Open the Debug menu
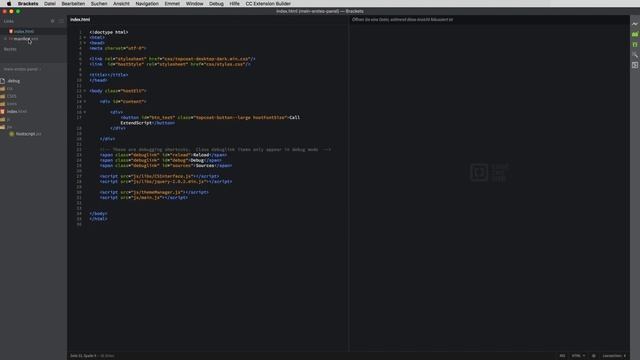This screenshot has height=360, width=640. pos(216,3)
